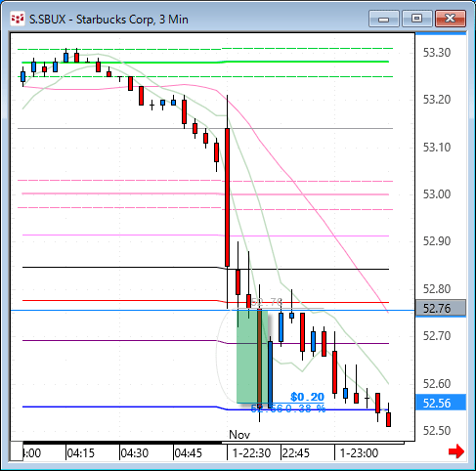The width and height of the screenshot is (476, 471).
Task: Click the 52.90 price axis label
Action: (437, 241)
